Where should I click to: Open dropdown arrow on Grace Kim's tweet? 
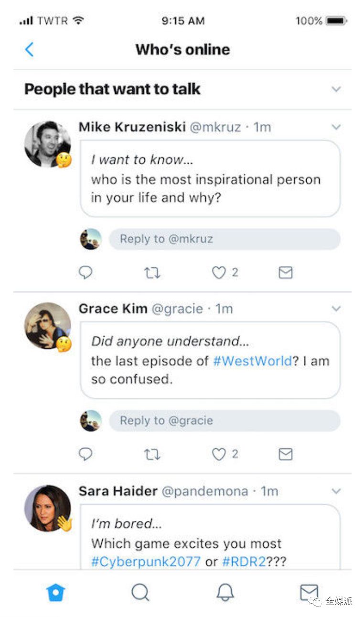(336, 308)
